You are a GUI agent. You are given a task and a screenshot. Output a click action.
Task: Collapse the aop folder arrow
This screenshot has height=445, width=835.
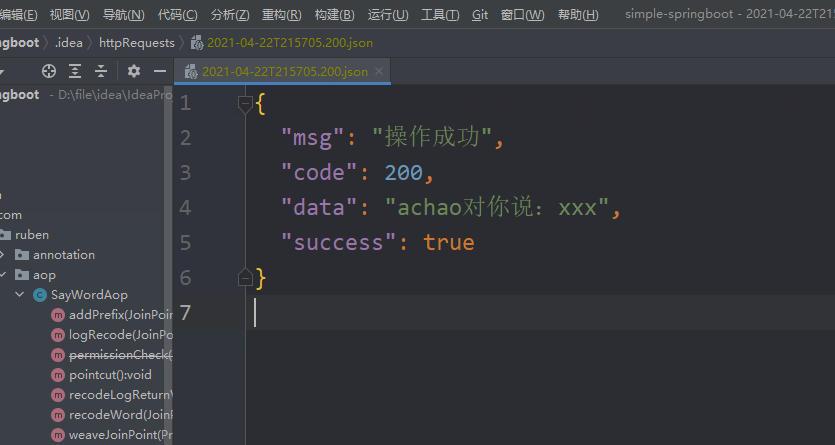coord(3,275)
